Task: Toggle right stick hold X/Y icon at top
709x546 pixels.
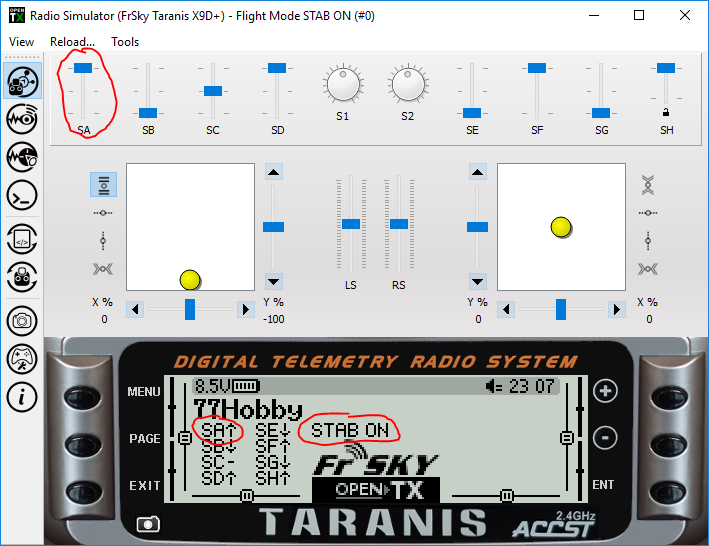Action: click(648, 185)
